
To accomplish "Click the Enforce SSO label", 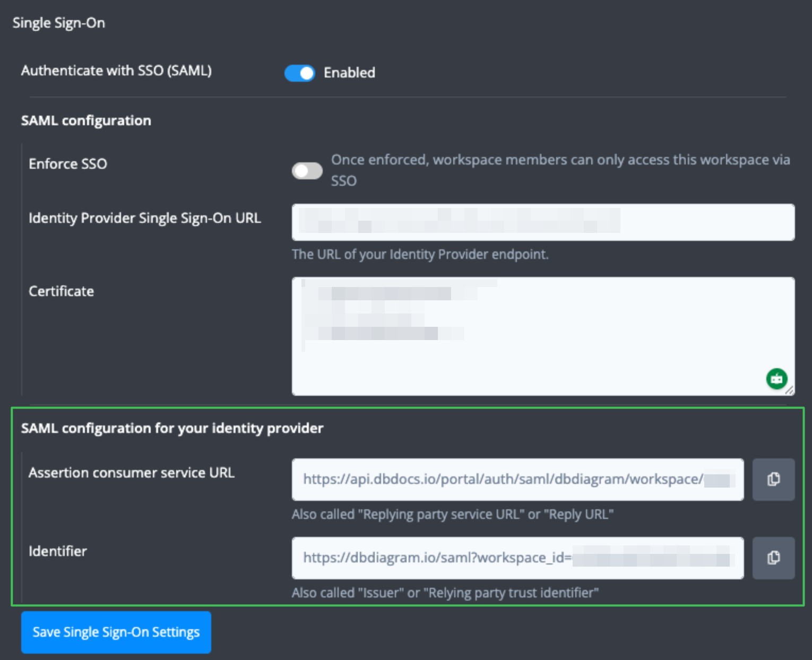I will tap(67, 164).
